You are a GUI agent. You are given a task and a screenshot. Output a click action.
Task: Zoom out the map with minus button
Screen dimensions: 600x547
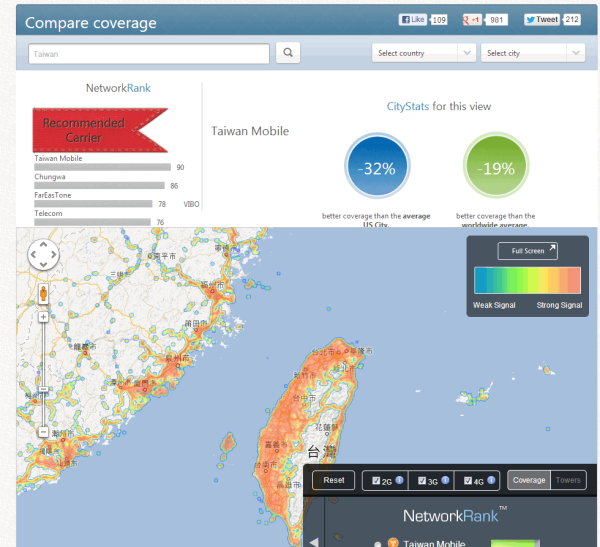click(43, 432)
